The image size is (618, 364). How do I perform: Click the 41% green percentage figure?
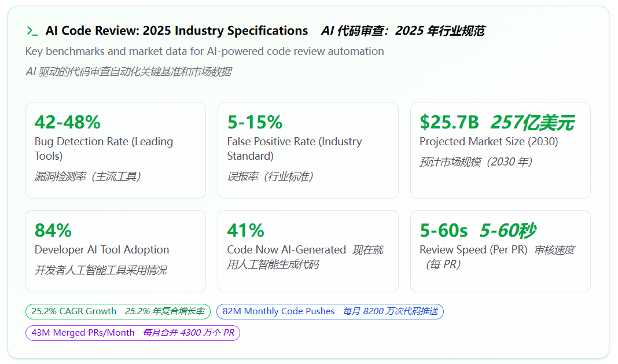pos(245,230)
